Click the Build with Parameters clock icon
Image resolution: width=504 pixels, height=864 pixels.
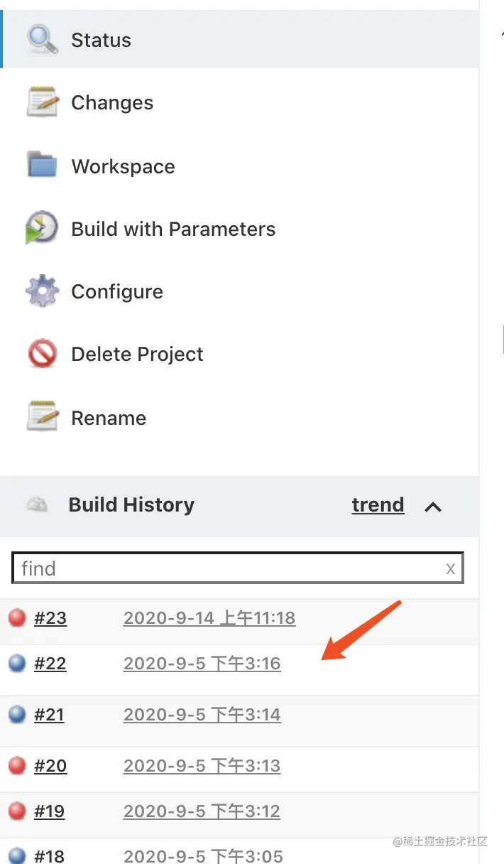click(x=42, y=228)
